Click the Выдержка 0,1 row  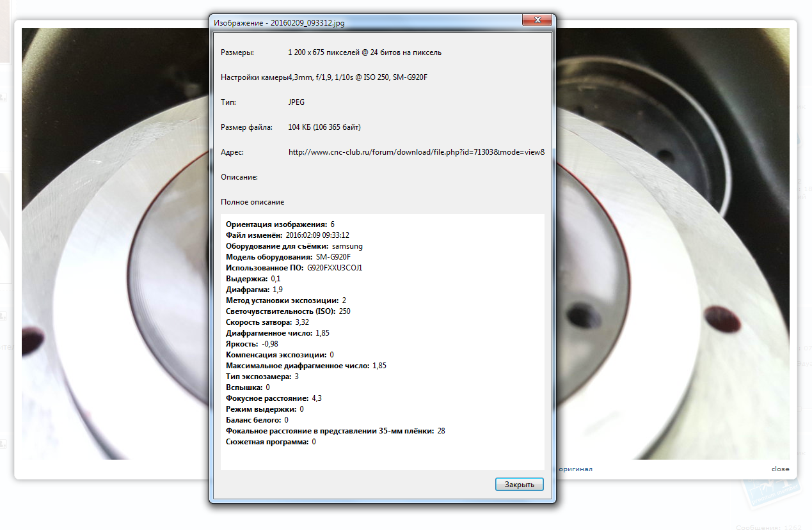253,279
